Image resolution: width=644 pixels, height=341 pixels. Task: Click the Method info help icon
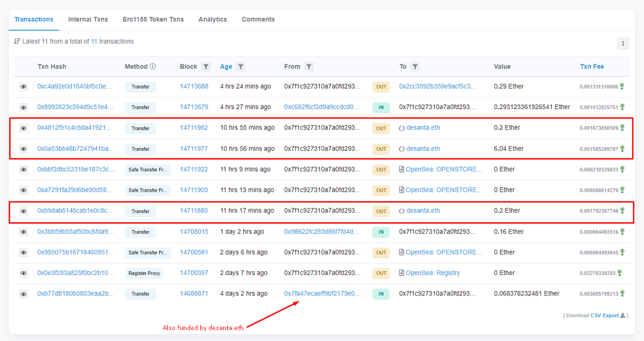point(153,67)
